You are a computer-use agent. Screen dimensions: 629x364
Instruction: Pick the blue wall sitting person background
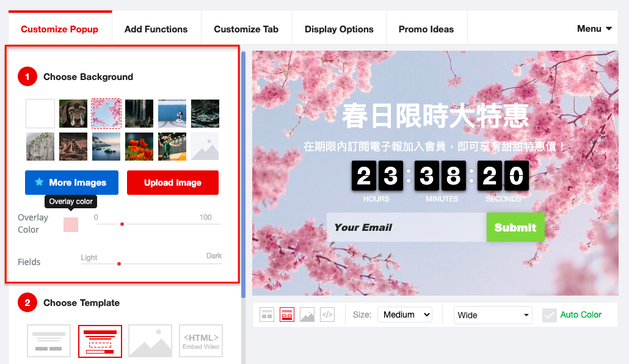point(172,114)
